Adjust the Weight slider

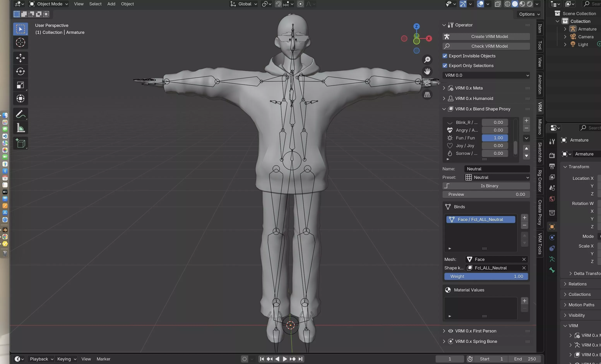486,276
